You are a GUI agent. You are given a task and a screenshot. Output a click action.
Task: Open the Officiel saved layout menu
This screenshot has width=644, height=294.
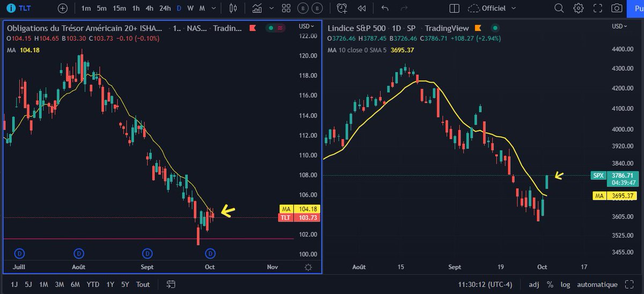(x=499, y=8)
